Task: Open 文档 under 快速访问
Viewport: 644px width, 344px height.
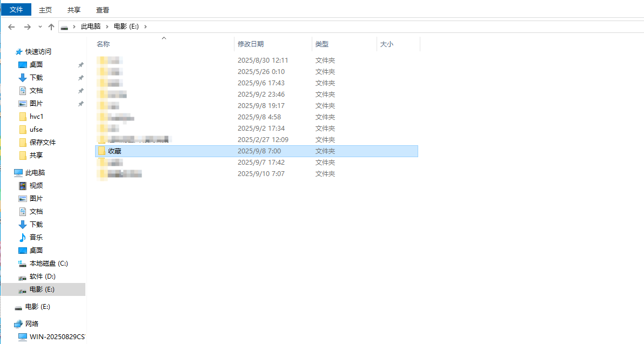Action: click(36, 90)
